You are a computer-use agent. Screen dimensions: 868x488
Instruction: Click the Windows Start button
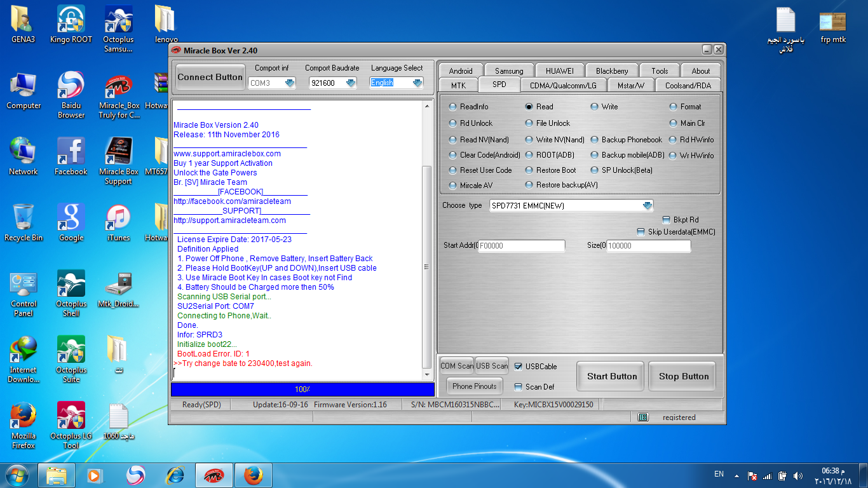pyautogui.click(x=17, y=475)
